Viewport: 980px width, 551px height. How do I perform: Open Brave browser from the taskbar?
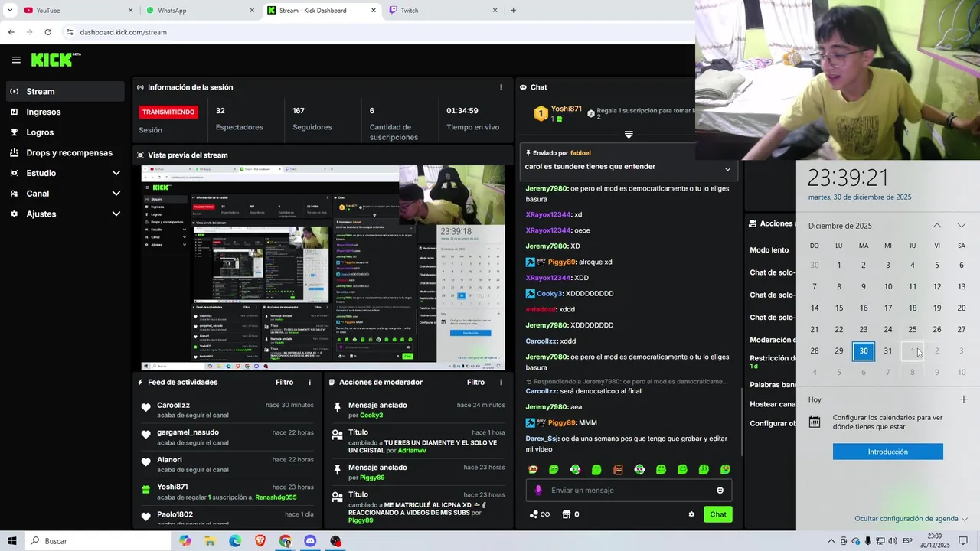pyautogui.click(x=260, y=541)
